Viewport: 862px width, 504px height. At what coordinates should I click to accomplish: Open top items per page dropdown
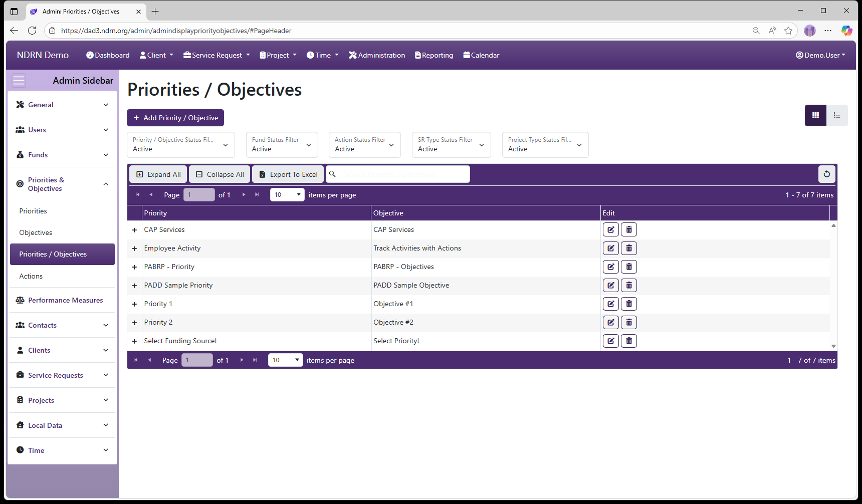[x=287, y=195]
